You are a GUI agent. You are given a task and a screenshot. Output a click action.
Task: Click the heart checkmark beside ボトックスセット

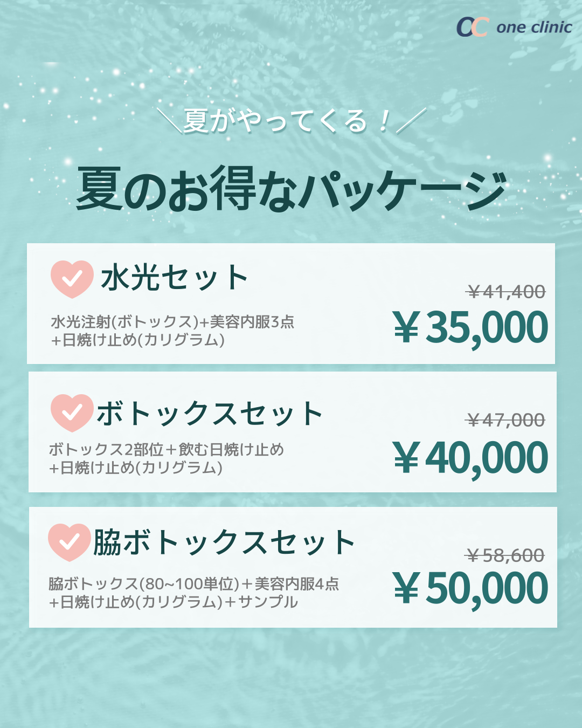[72, 413]
